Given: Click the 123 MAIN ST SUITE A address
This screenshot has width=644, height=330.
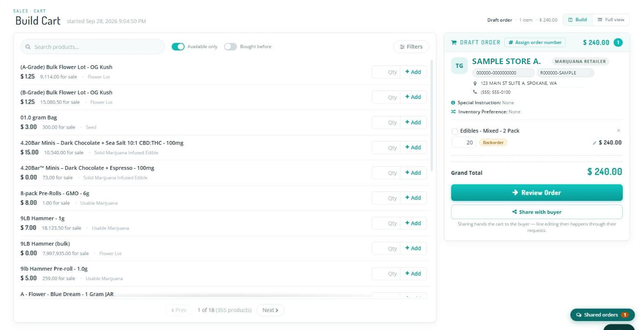Looking at the screenshot, I should pos(518,83).
